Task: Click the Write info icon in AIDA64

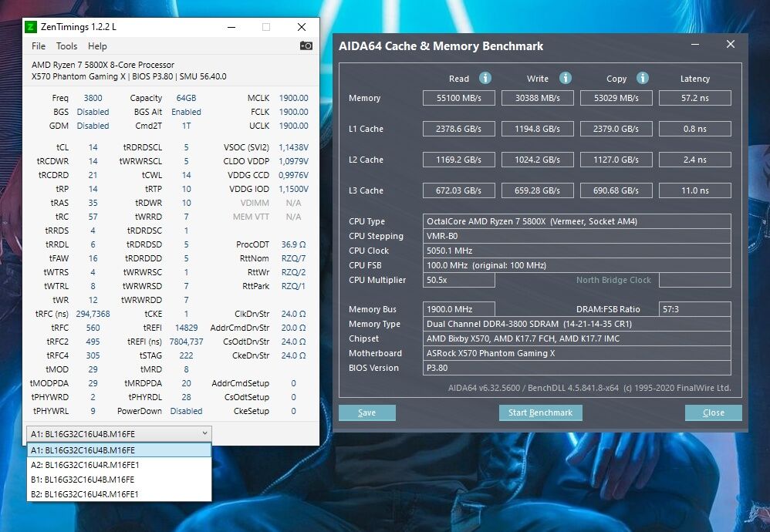Action: coord(566,78)
